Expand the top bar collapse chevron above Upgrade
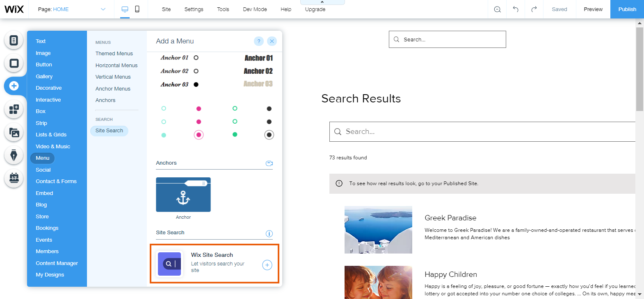Viewport: 644px width, 299px height. point(322,2)
